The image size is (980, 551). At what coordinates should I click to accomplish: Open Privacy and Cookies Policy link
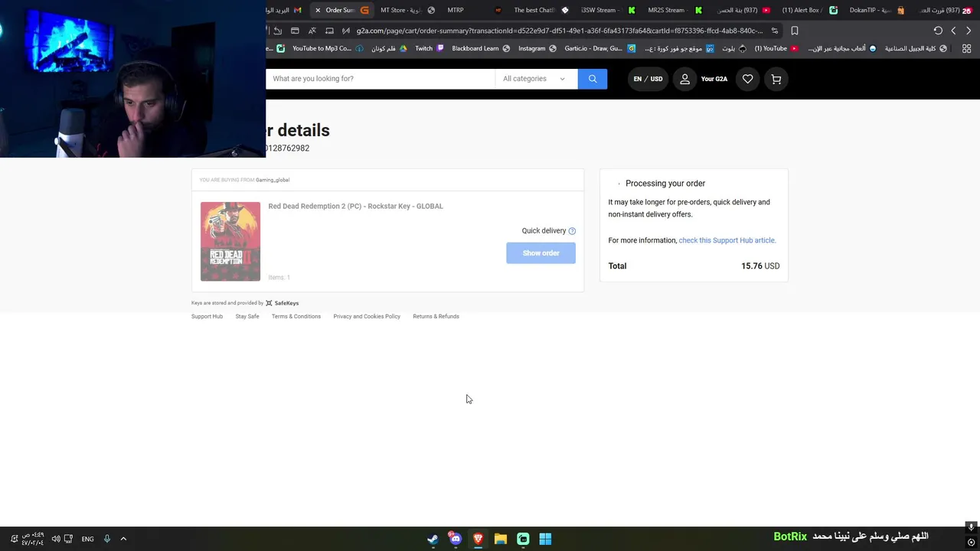(x=367, y=316)
